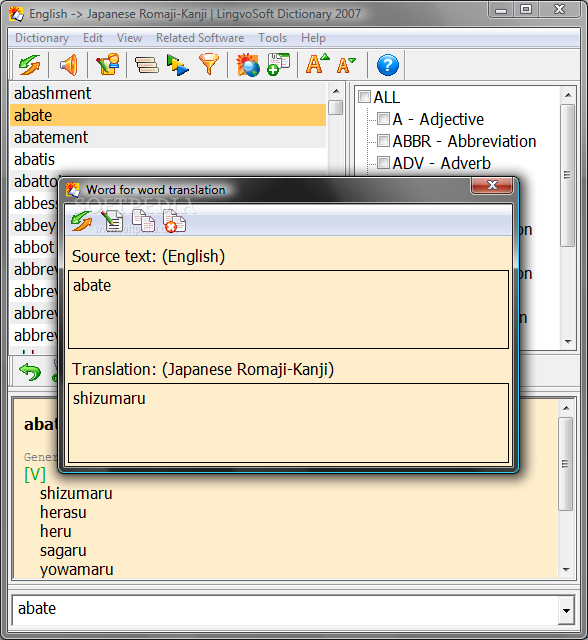Click the play arrow translation icon

tap(178, 65)
